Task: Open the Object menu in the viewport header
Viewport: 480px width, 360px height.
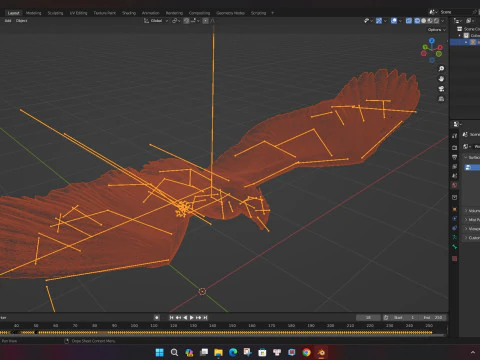Action: coord(21,21)
